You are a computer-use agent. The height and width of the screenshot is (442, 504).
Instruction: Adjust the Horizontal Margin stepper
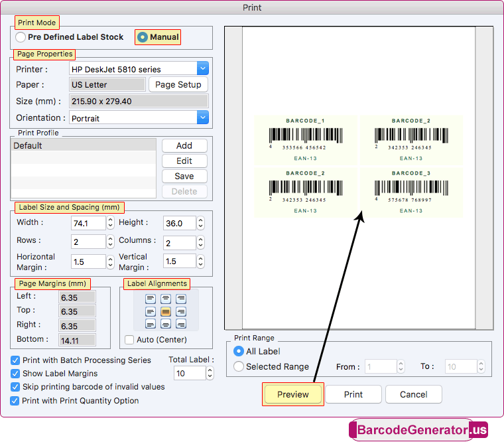pos(110,261)
